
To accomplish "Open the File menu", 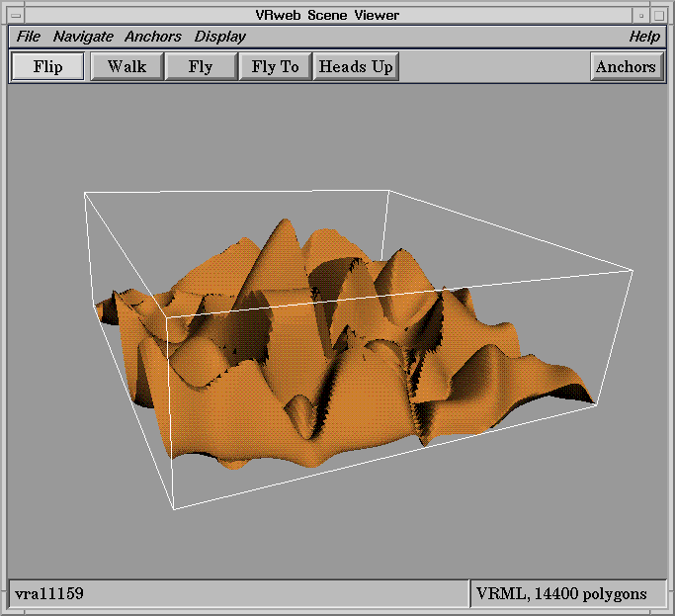I will (29, 37).
